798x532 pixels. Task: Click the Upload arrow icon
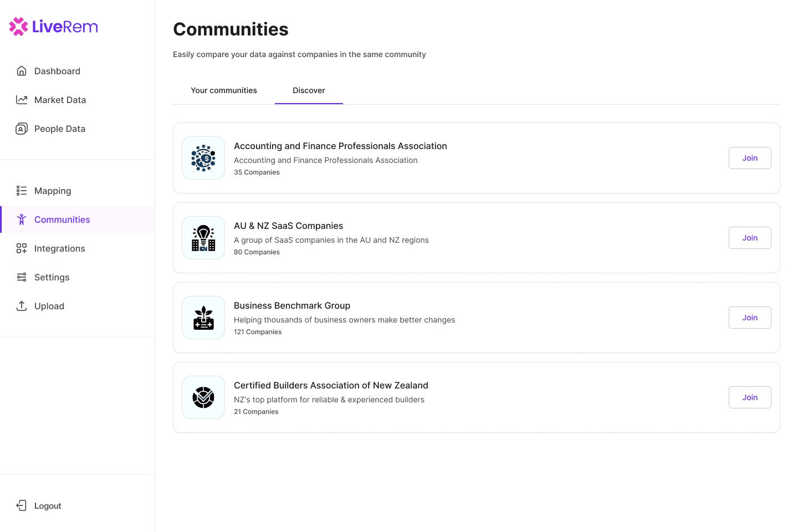(22, 306)
